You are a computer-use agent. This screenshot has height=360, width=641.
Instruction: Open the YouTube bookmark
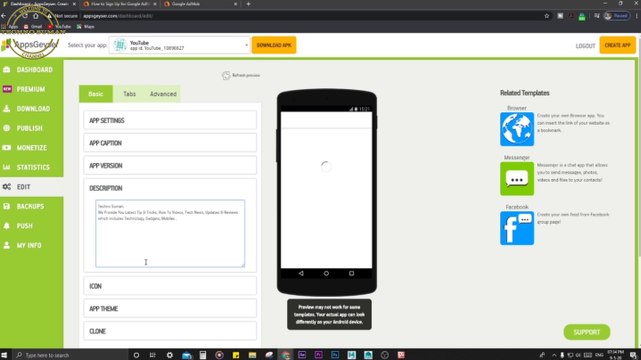point(59,27)
